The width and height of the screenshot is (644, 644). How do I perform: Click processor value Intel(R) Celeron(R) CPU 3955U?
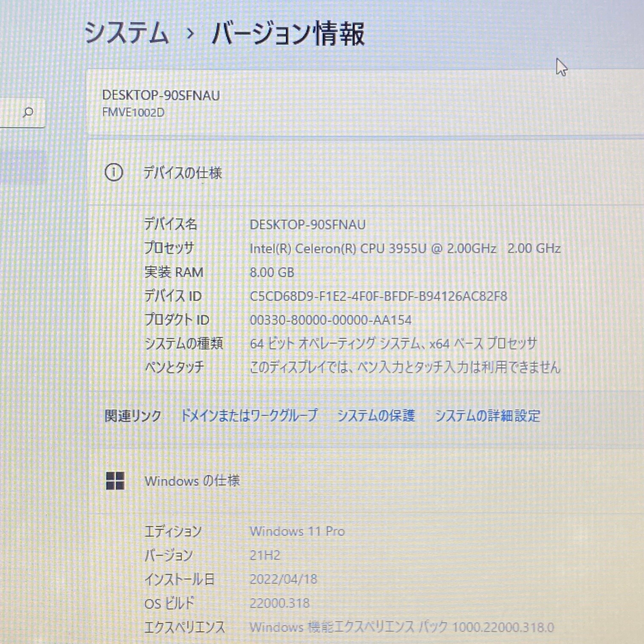405,248
